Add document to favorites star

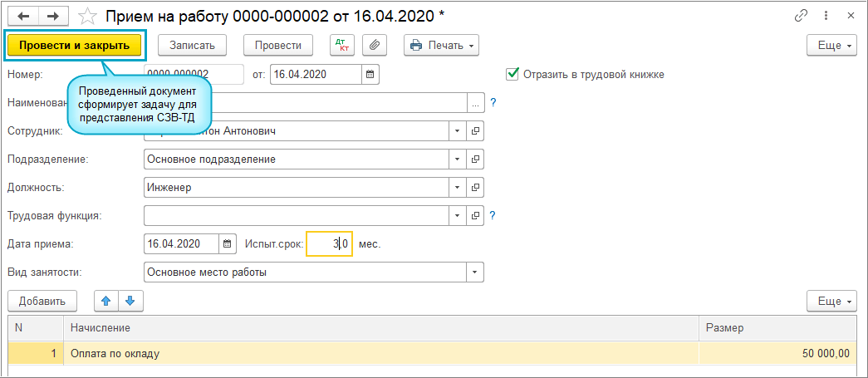click(x=86, y=15)
